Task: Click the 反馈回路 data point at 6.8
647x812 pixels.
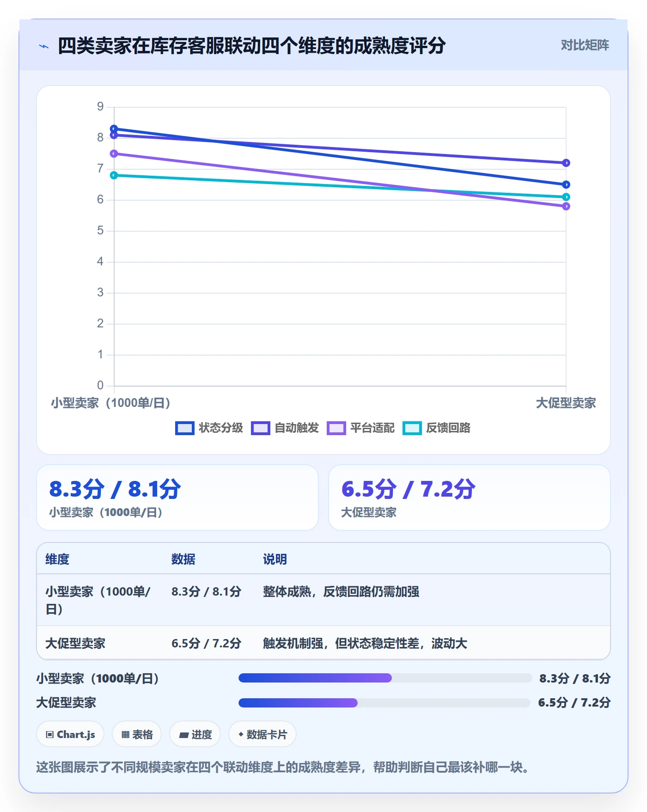Action: 114,175
